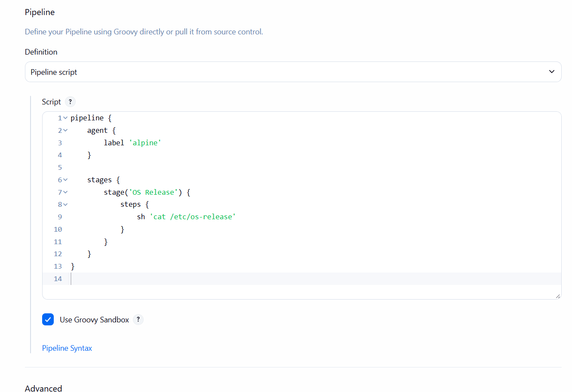Click the script editor resize handle

pyautogui.click(x=557, y=296)
